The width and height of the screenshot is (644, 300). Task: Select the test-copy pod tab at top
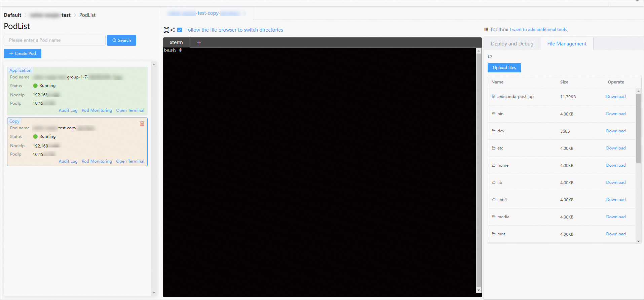pos(207,13)
